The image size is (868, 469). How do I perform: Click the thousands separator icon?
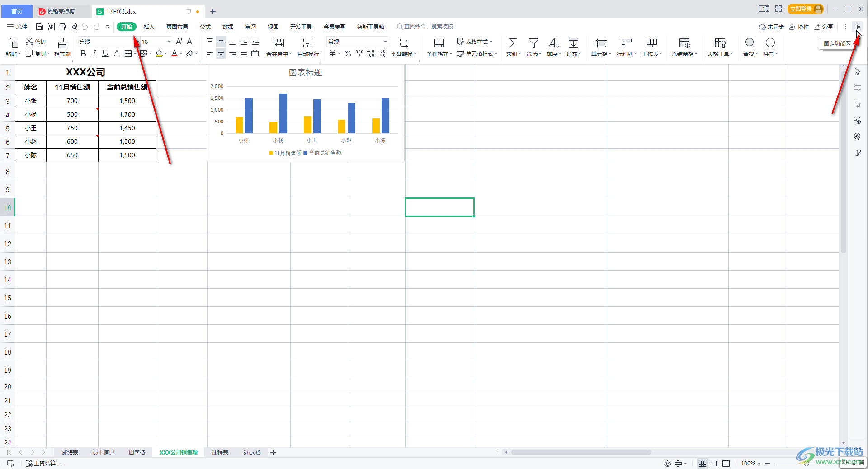pyautogui.click(x=359, y=53)
